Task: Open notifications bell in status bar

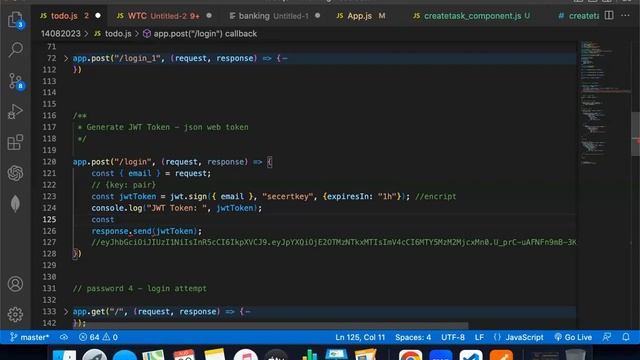Action: tap(625, 337)
